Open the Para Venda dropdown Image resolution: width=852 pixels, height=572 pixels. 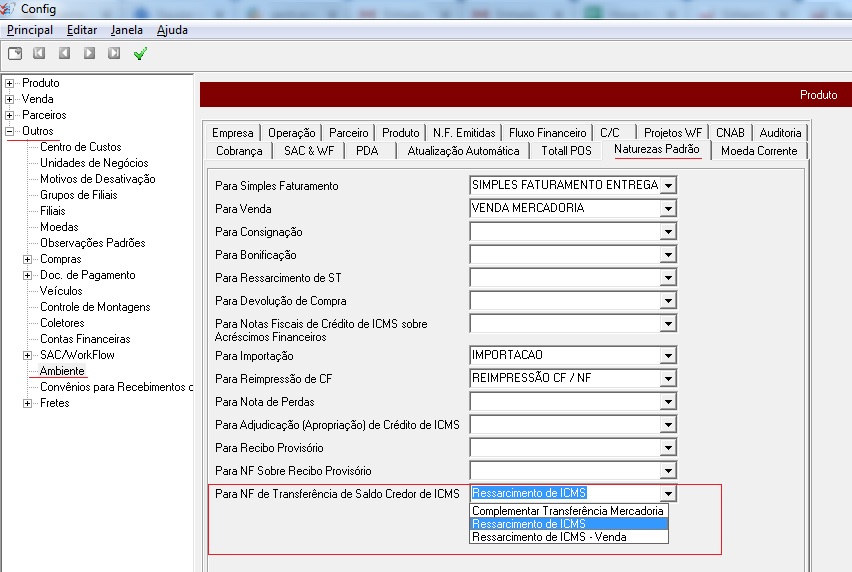[x=668, y=209]
